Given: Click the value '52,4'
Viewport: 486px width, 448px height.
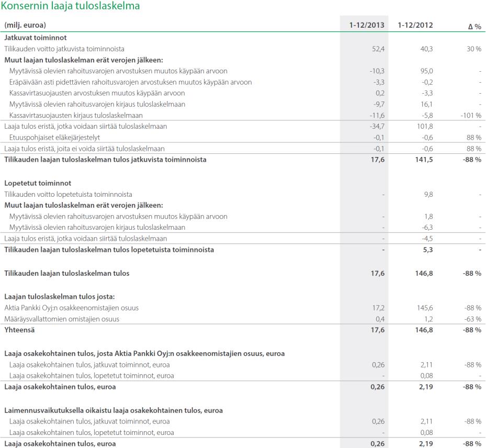Looking at the screenshot, I should [x=378, y=49].
